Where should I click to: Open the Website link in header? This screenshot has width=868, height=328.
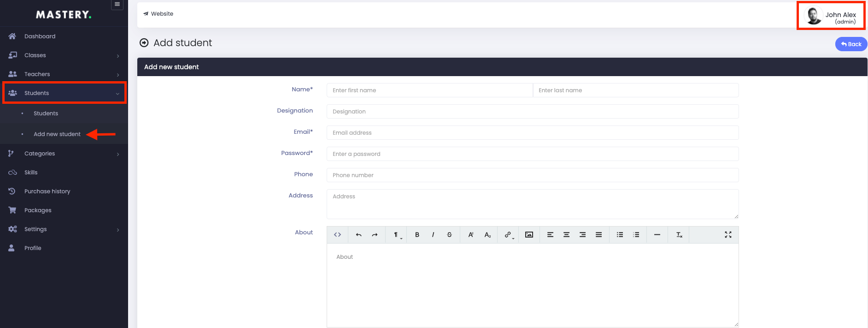point(158,14)
